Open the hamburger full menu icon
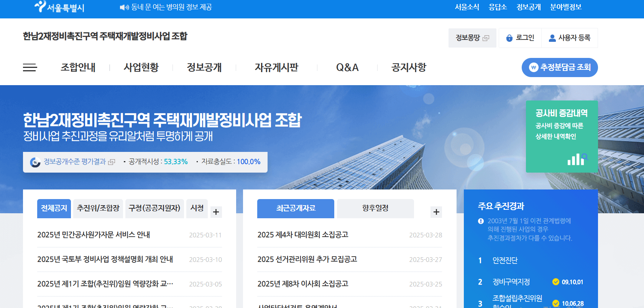 [x=30, y=68]
